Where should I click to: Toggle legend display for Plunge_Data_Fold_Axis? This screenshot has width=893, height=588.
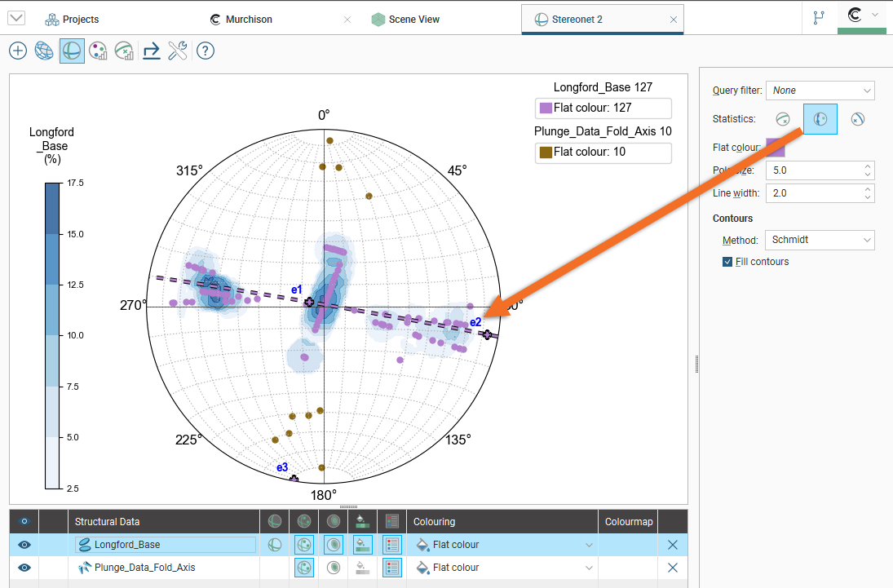(392, 568)
